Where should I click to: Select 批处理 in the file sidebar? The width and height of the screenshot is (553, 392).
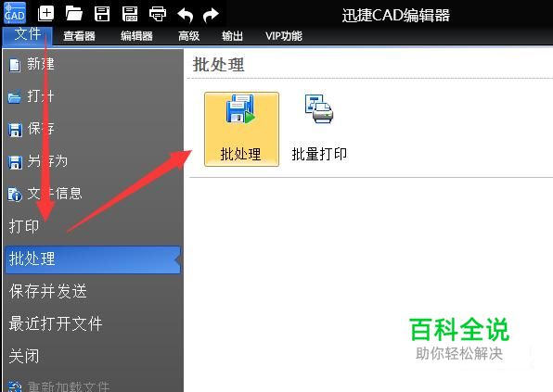coord(93,259)
